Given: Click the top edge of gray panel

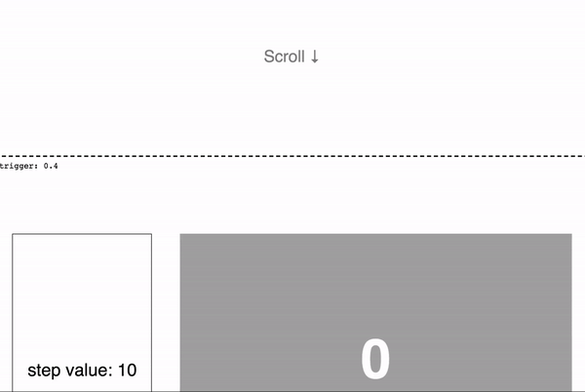Looking at the screenshot, I should [x=375, y=235].
